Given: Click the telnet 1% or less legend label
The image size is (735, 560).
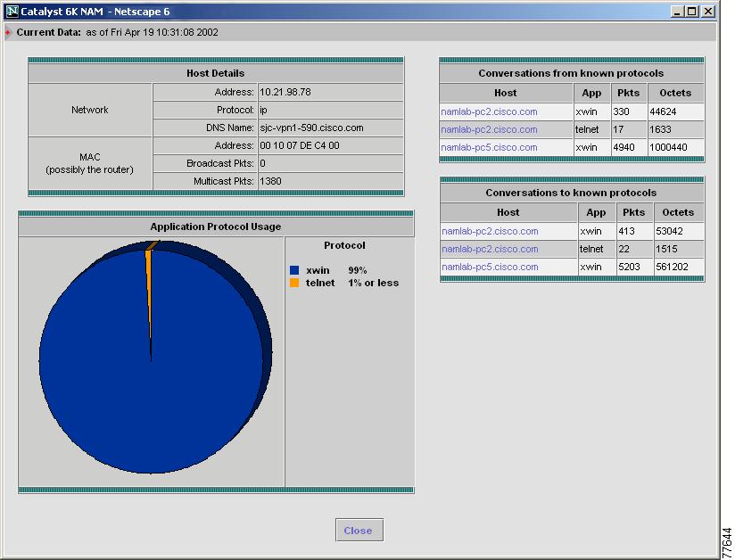Looking at the screenshot, I should coord(352,283).
